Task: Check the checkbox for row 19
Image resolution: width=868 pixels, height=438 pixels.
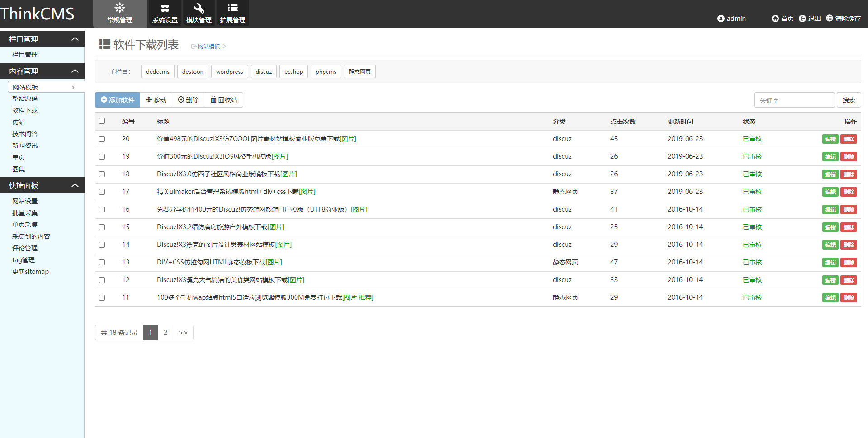Action: (x=102, y=157)
